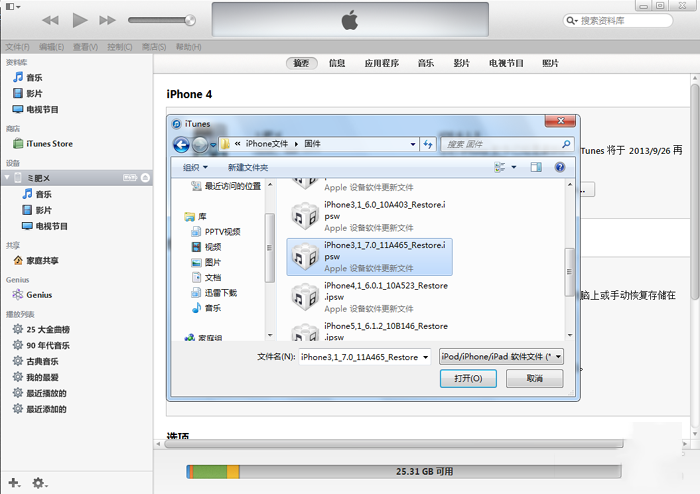Switch to the 电视节目 device tab
This screenshot has height=494, width=700.
point(506,63)
